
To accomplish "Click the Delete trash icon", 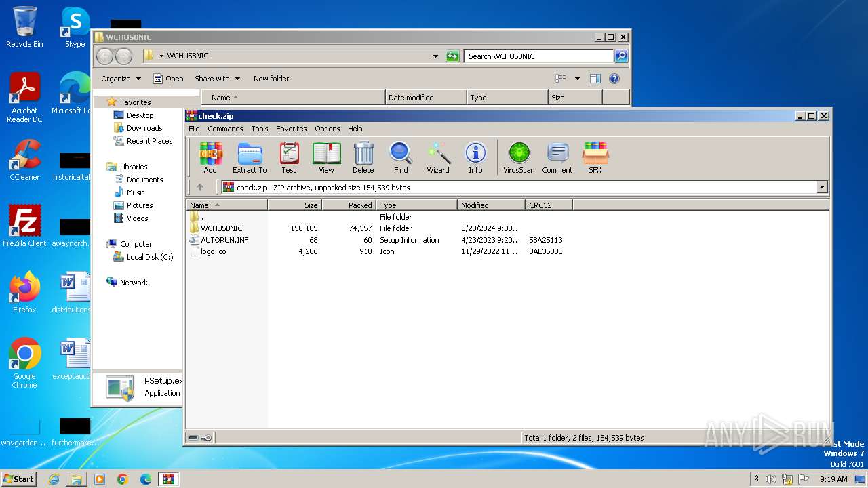I will (363, 158).
